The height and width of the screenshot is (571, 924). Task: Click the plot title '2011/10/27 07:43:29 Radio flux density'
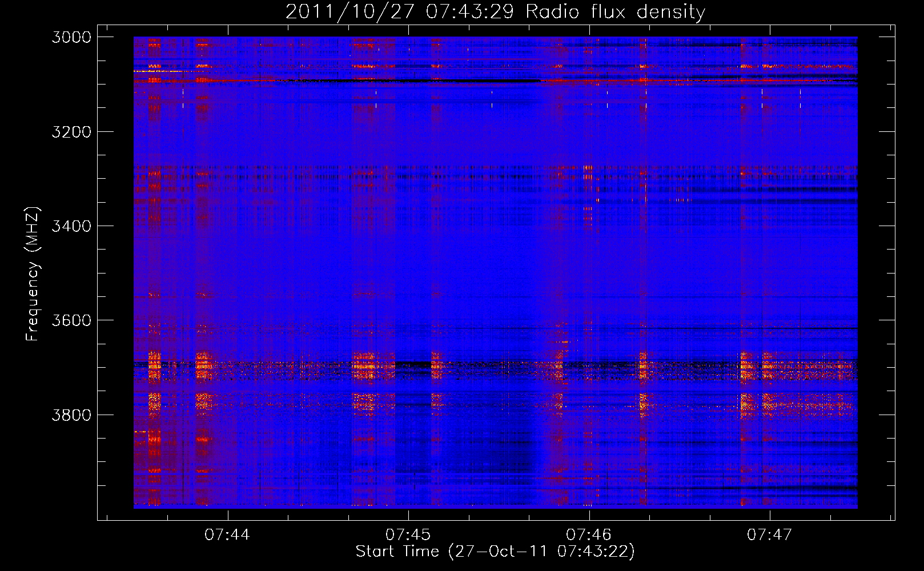pos(495,12)
